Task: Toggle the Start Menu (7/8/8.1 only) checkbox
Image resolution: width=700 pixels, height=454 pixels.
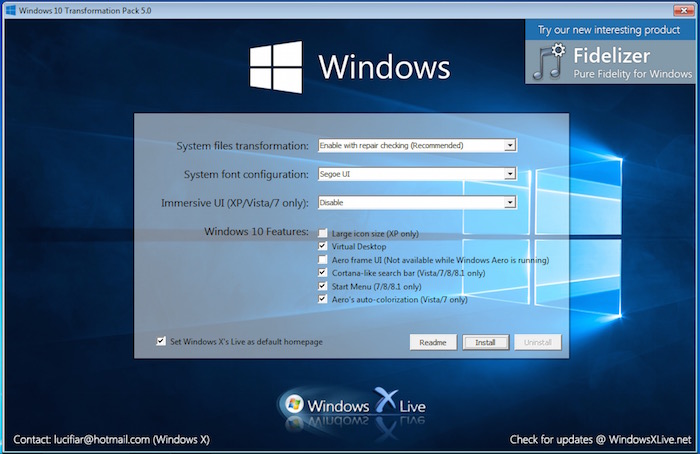Action: 322,286
